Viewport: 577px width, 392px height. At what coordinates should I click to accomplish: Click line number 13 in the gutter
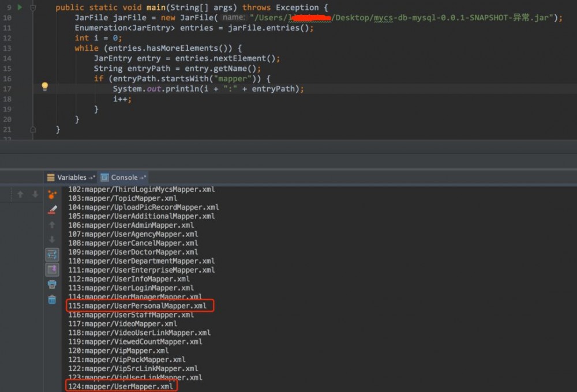[x=7, y=48]
